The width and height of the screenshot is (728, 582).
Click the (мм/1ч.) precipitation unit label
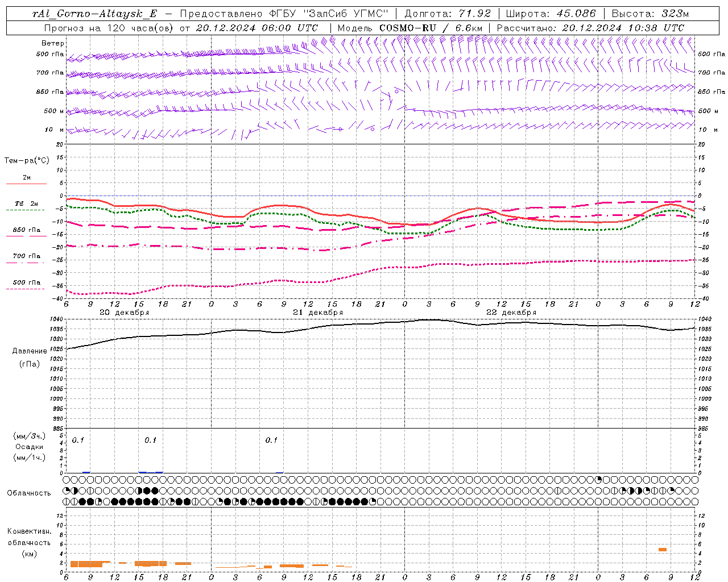[x=29, y=458]
